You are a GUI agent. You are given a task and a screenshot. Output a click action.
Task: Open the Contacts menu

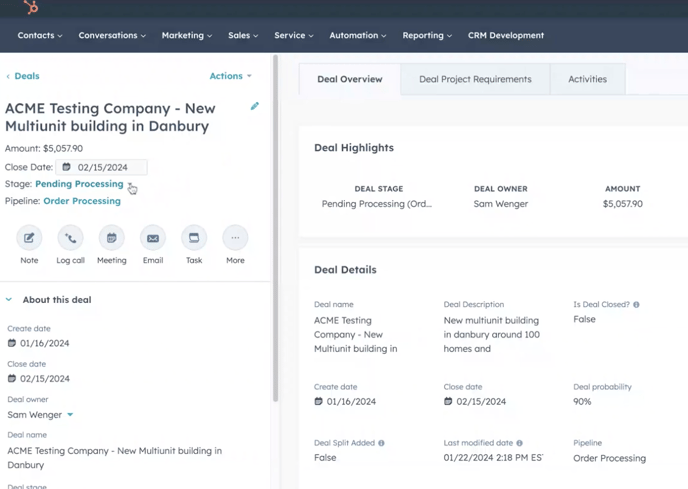click(x=40, y=35)
